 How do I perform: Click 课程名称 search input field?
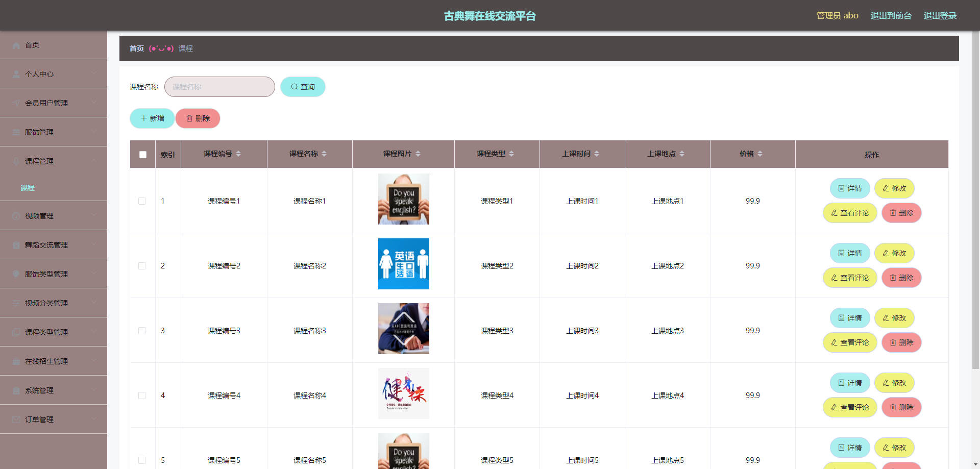219,87
